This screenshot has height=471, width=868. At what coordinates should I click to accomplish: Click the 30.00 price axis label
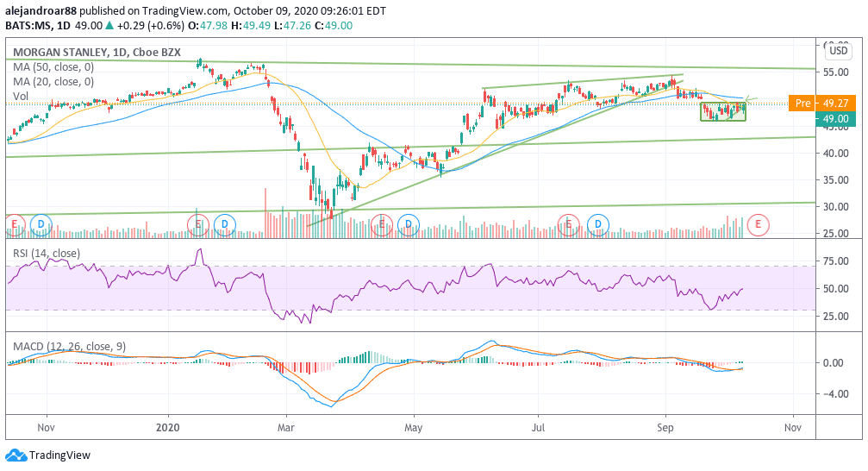(x=836, y=207)
